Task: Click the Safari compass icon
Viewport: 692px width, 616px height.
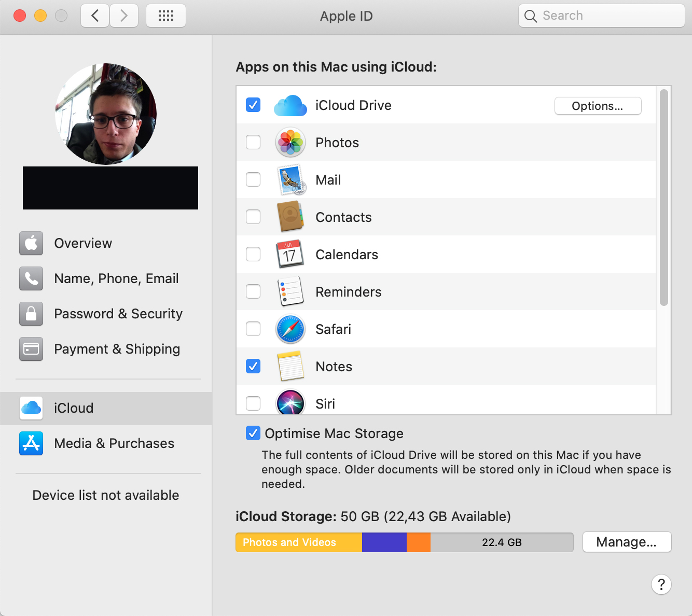Action: coord(290,329)
